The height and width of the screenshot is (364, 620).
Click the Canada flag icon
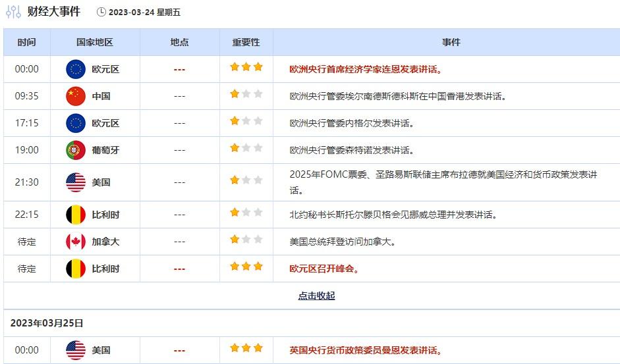tap(76, 242)
